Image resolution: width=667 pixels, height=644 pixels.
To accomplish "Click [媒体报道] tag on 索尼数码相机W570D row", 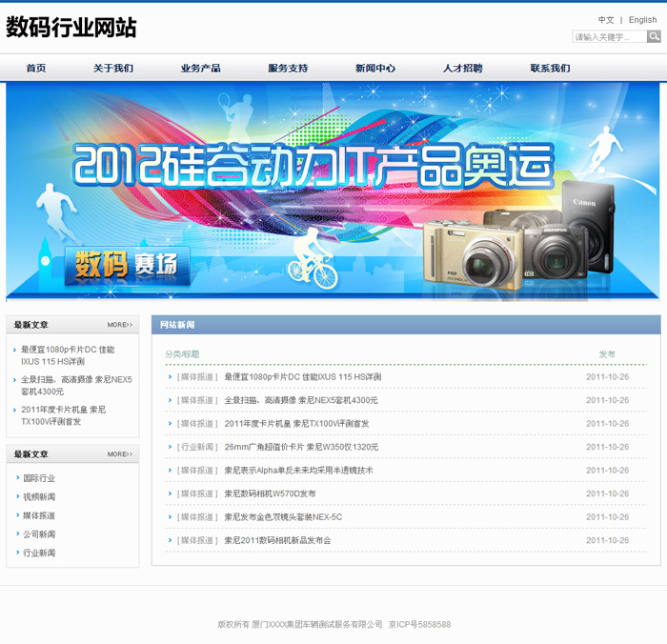I will click(197, 493).
